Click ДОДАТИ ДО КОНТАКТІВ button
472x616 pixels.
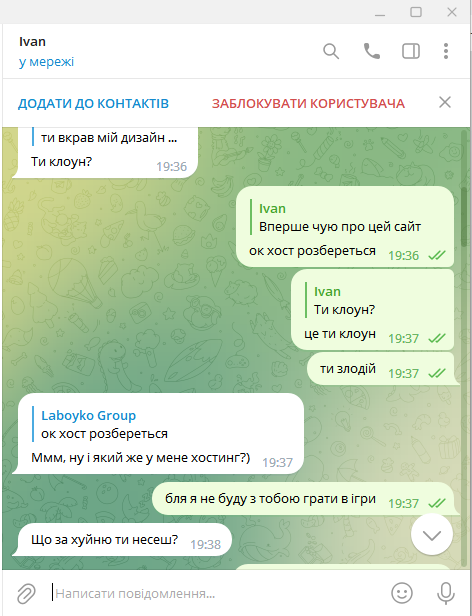(93, 103)
